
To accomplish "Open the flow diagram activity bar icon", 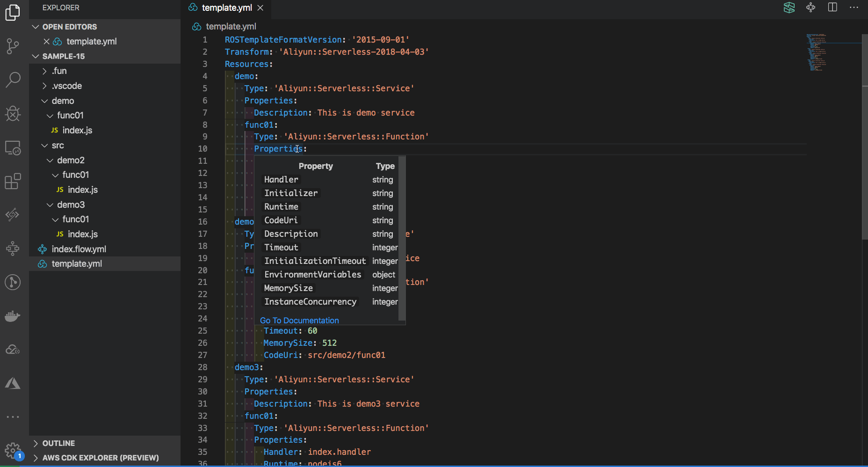I will (x=13, y=248).
